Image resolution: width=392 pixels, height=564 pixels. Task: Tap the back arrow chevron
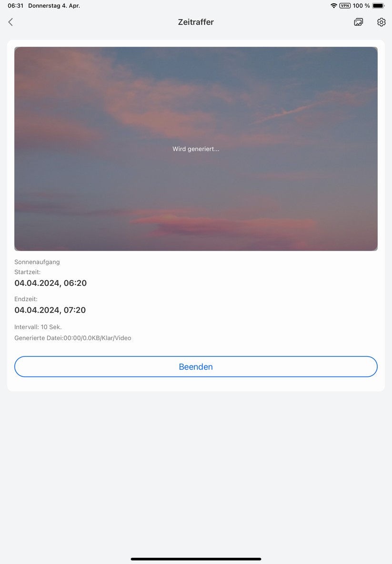[10, 22]
